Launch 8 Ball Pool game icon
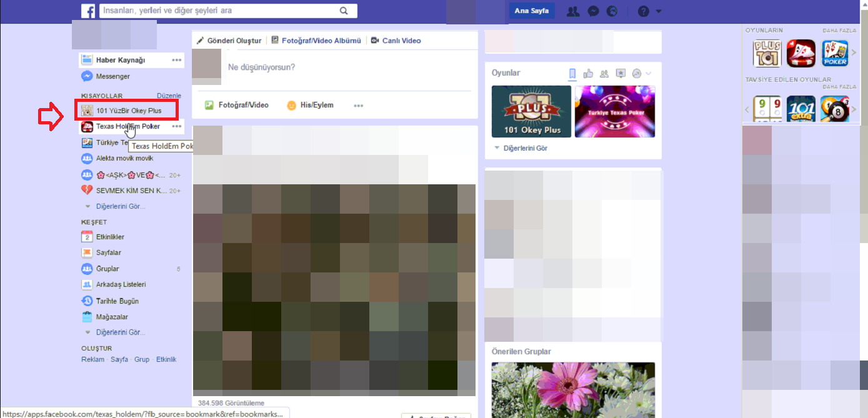This screenshot has height=418, width=868. [x=835, y=109]
